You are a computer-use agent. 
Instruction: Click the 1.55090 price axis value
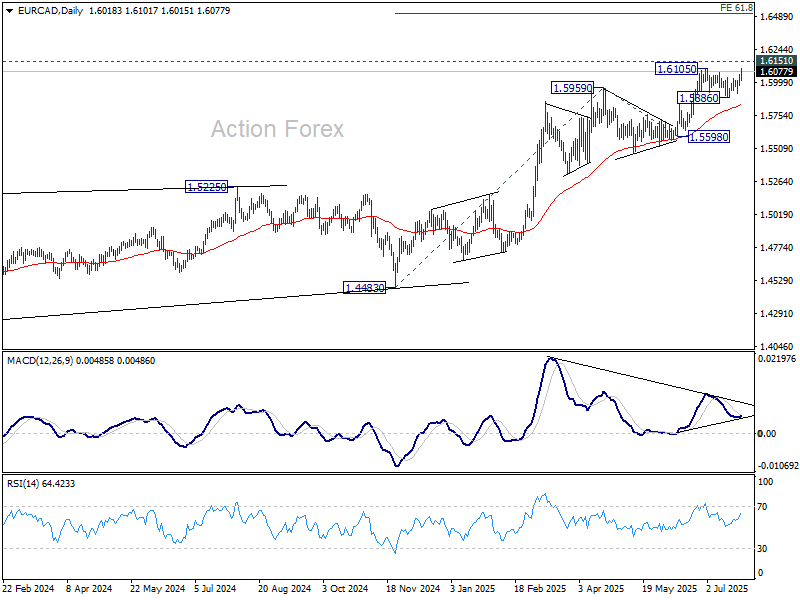(x=777, y=148)
